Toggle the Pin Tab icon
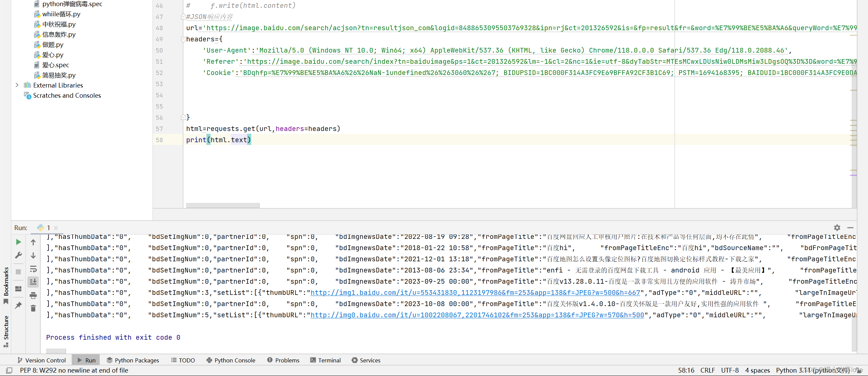The height and width of the screenshot is (376, 868). (19, 305)
